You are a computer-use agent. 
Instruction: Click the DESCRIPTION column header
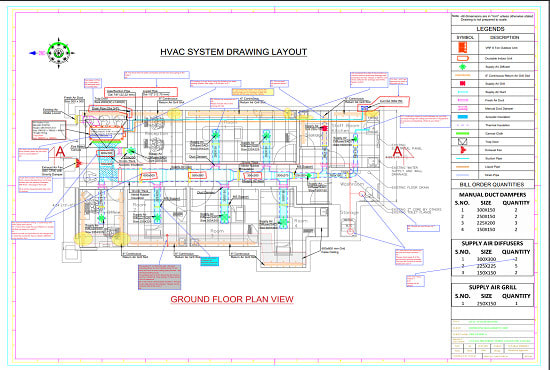pyautogui.click(x=504, y=37)
